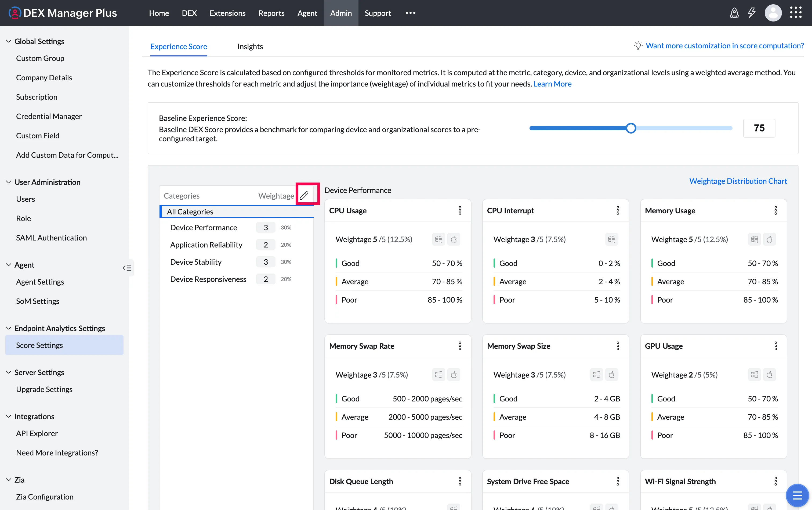Click Apple icon on Memory Swap Size card
Image resolution: width=812 pixels, height=510 pixels.
(611, 374)
